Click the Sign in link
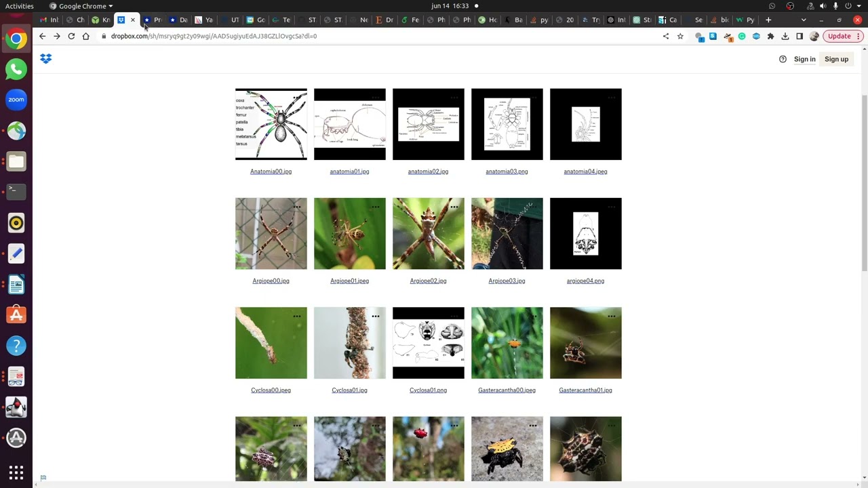Viewport: 868px width, 488px height. click(804, 59)
